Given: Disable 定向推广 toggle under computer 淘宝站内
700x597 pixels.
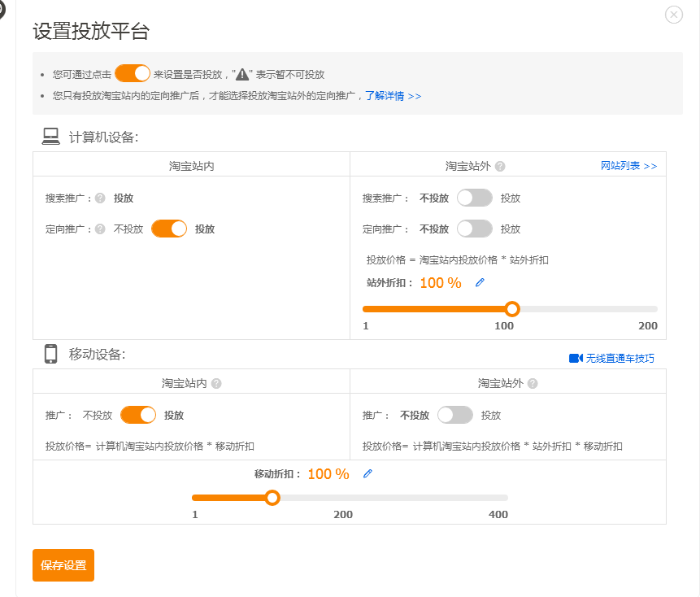Looking at the screenshot, I should coord(169,229).
